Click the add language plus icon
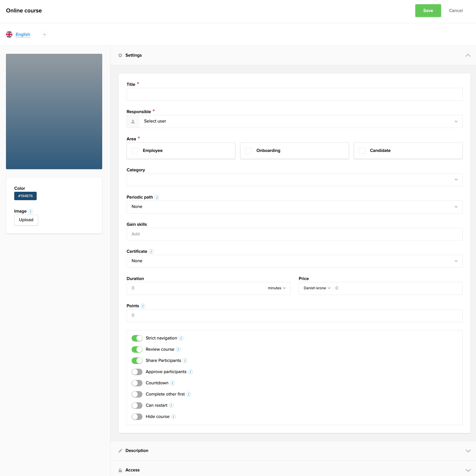Image resolution: width=476 pixels, height=476 pixels. [x=44, y=34]
